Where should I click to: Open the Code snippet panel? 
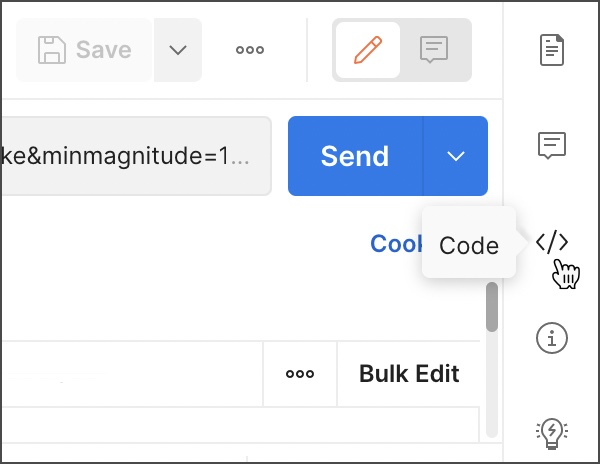(552, 242)
